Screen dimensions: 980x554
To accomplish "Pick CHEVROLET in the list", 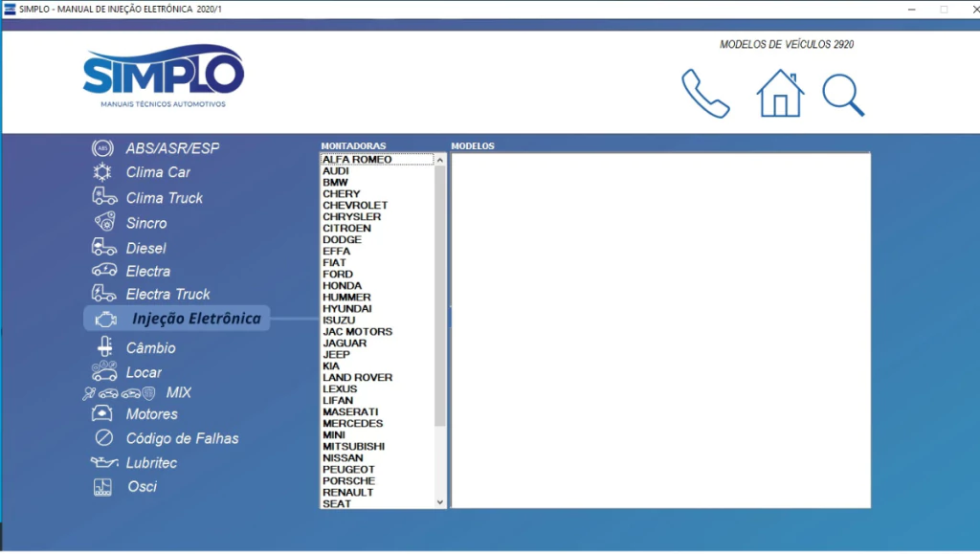I will pos(377,206).
